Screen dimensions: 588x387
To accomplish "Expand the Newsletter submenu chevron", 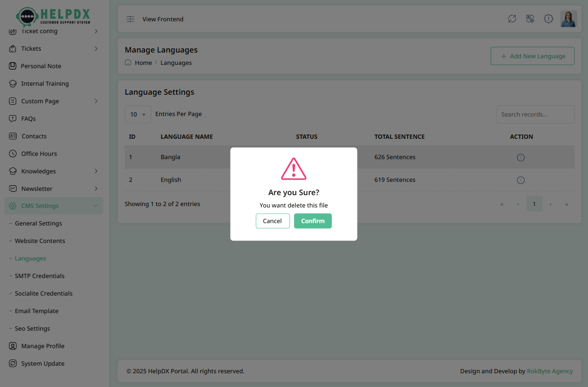I will pos(96,189).
